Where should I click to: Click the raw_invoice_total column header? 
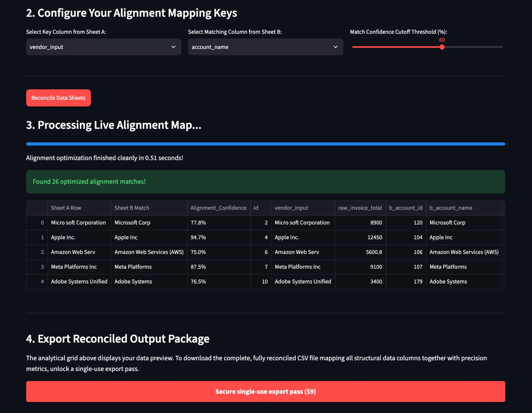click(360, 208)
